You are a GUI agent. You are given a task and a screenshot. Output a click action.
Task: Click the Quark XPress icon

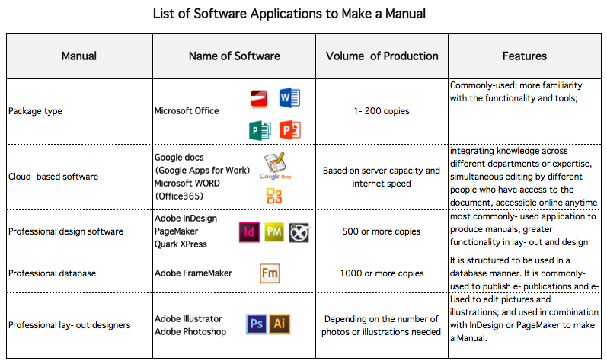(299, 233)
